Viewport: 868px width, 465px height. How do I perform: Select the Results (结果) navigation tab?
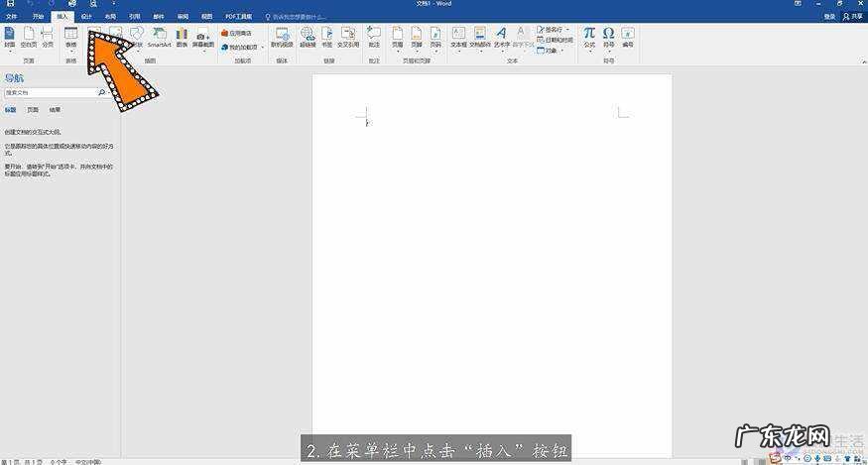tap(55, 110)
